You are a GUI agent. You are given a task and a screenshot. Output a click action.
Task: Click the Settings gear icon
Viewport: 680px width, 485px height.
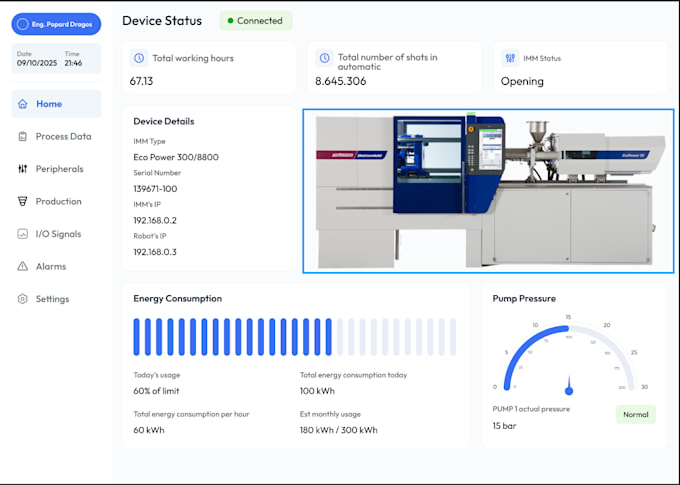[23, 299]
